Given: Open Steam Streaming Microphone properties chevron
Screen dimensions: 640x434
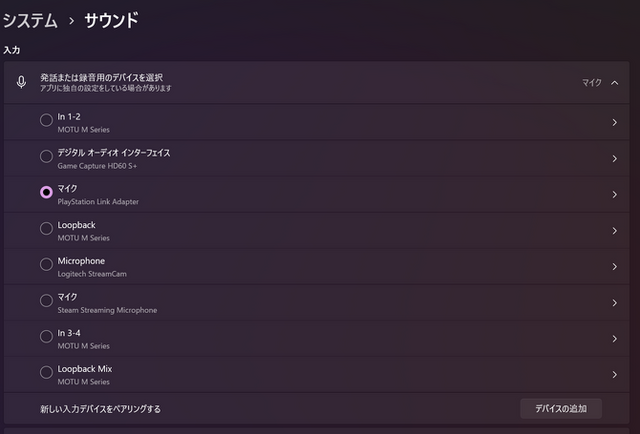Looking at the screenshot, I should click(614, 303).
